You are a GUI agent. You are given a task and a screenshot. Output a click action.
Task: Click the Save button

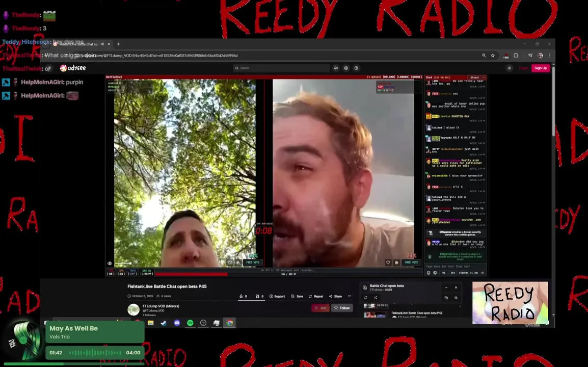[297, 296]
